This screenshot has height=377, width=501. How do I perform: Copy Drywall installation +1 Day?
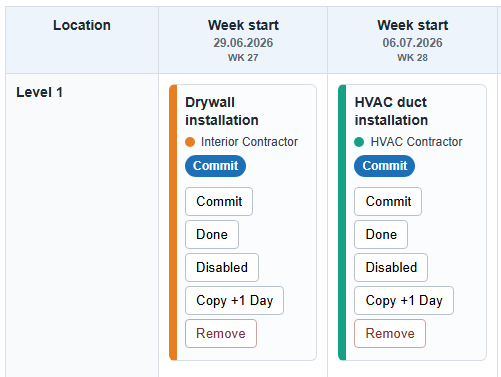(234, 300)
